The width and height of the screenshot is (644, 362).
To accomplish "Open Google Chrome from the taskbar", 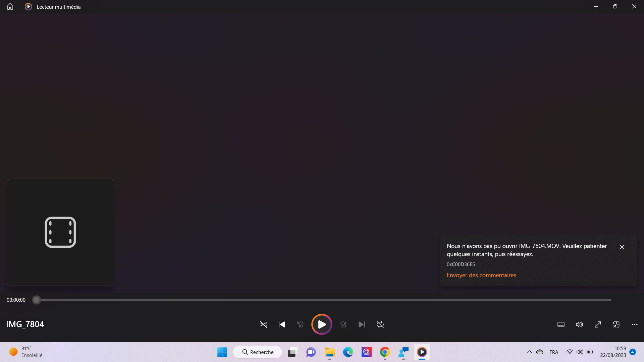I will pyautogui.click(x=385, y=352).
